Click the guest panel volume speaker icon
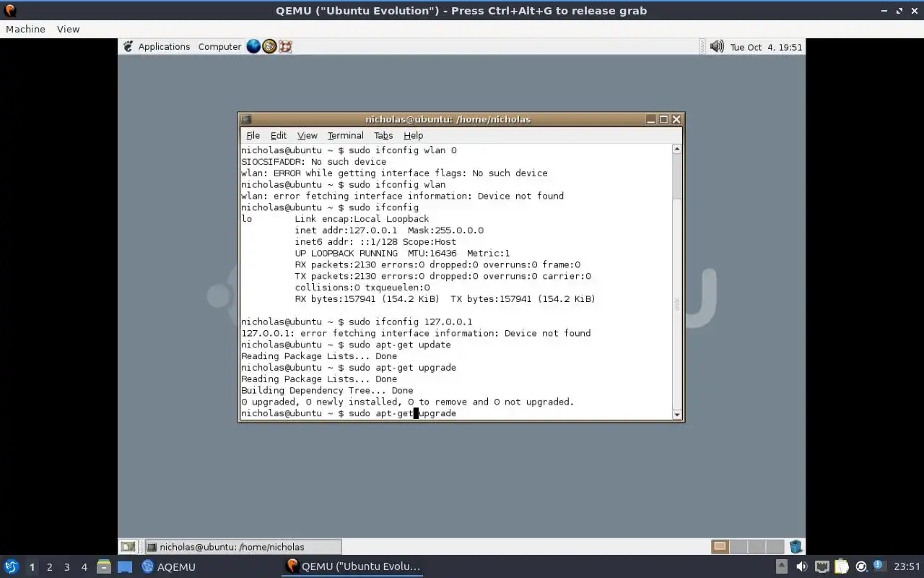 point(717,46)
